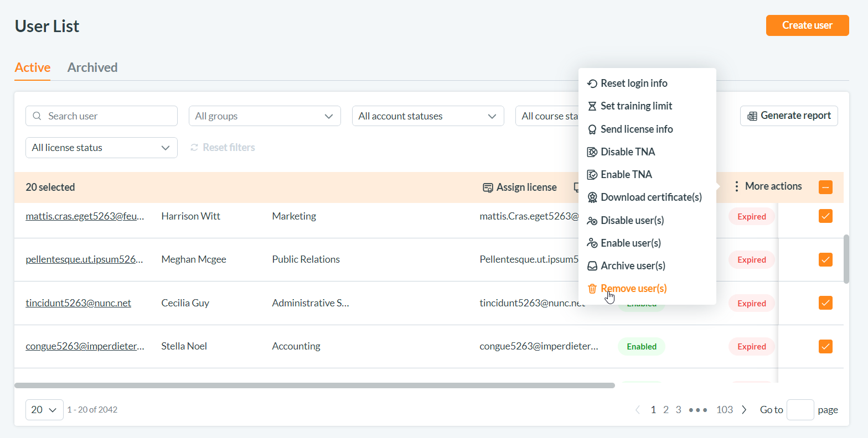Switch to the Archived tab
Screen dimensions: 868x438
[x=92, y=67]
